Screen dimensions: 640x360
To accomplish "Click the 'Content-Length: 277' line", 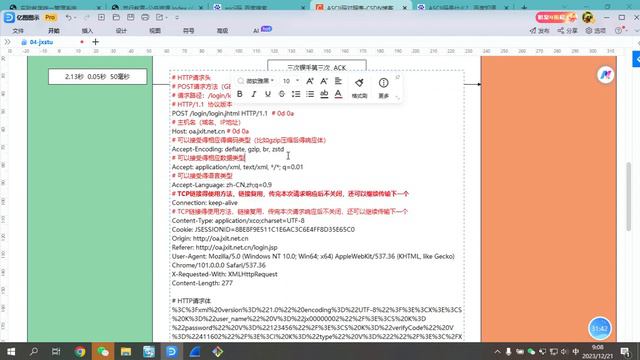I will point(202,283).
